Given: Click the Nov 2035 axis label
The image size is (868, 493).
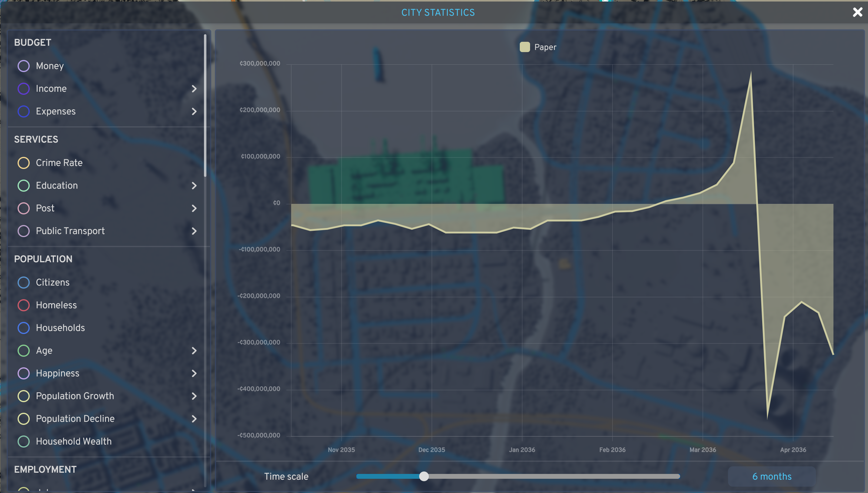Looking at the screenshot, I should [341, 450].
